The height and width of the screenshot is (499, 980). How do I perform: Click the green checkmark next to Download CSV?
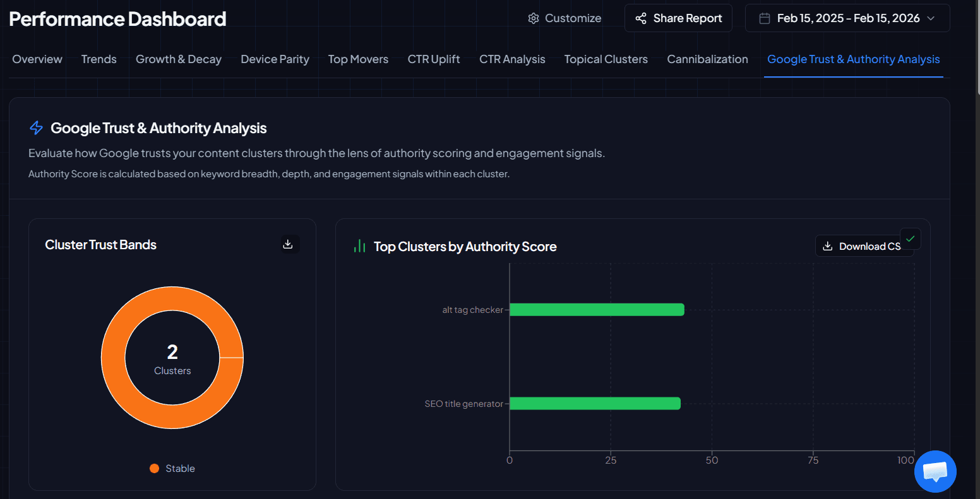click(x=911, y=239)
